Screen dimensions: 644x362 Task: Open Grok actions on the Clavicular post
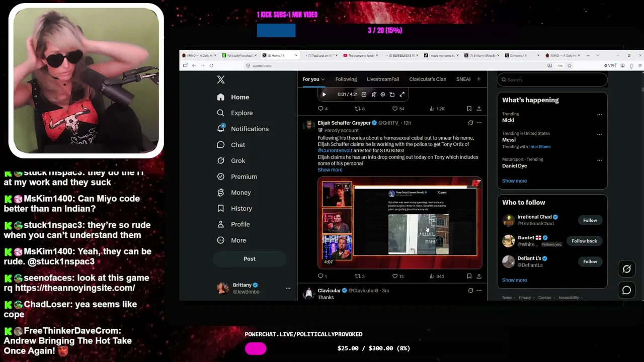click(470, 291)
